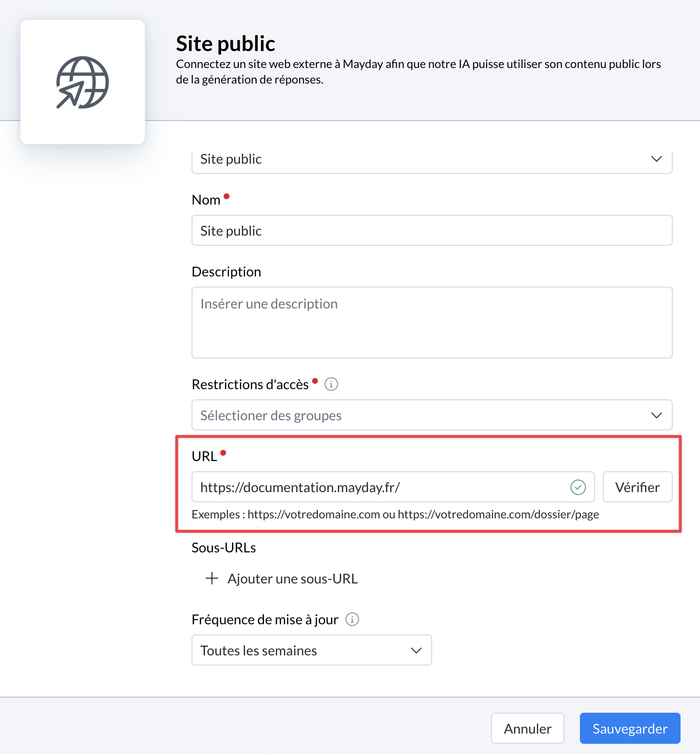Image resolution: width=700 pixels, height=754 pixels.
Task: Click the green URL validation checkmark icon
Action: point(578,487)
